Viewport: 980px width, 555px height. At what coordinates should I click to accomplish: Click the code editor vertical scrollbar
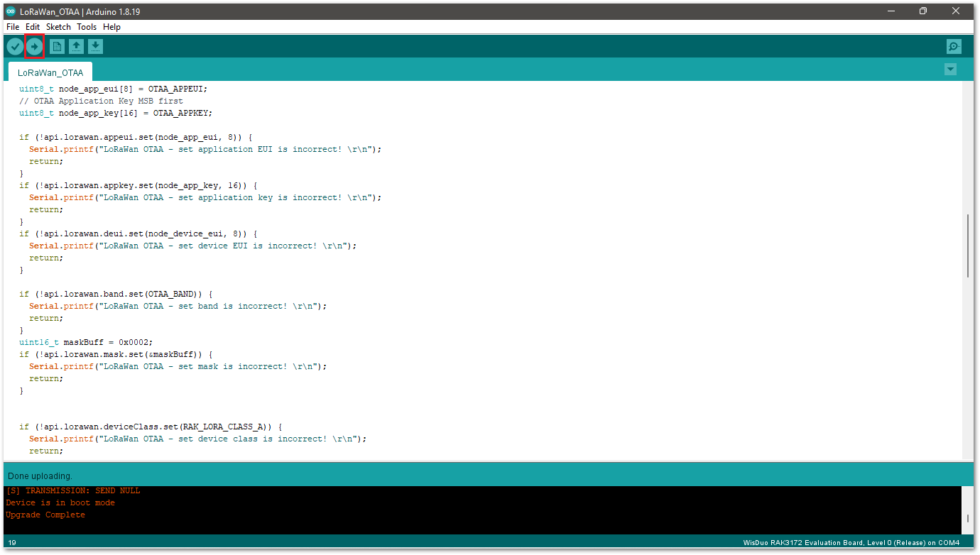pos(968,246)
